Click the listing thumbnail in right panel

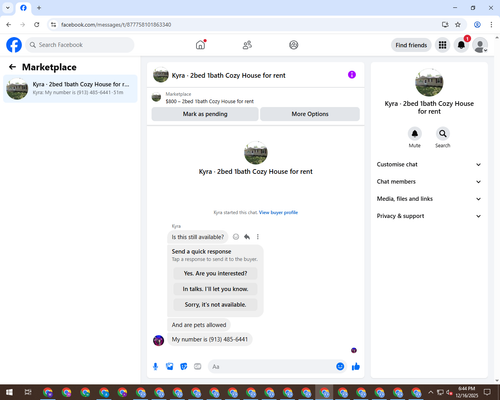(429, 82)
